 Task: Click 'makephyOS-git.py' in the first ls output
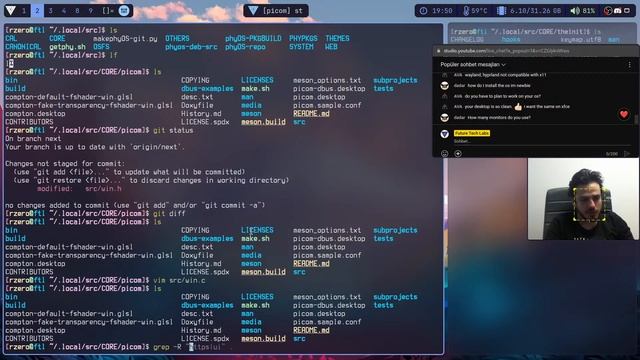[x=125, y=39]
